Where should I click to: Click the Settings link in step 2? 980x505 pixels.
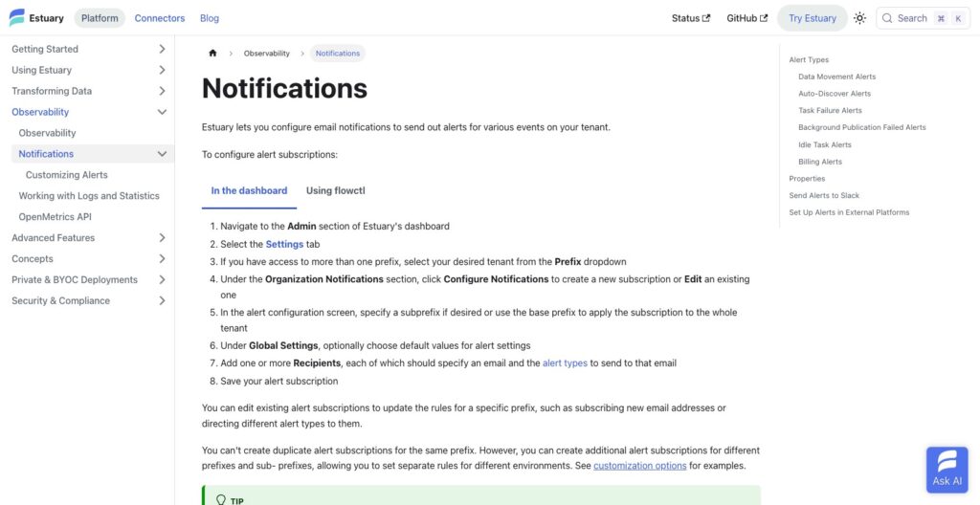[x=284, y=244]
